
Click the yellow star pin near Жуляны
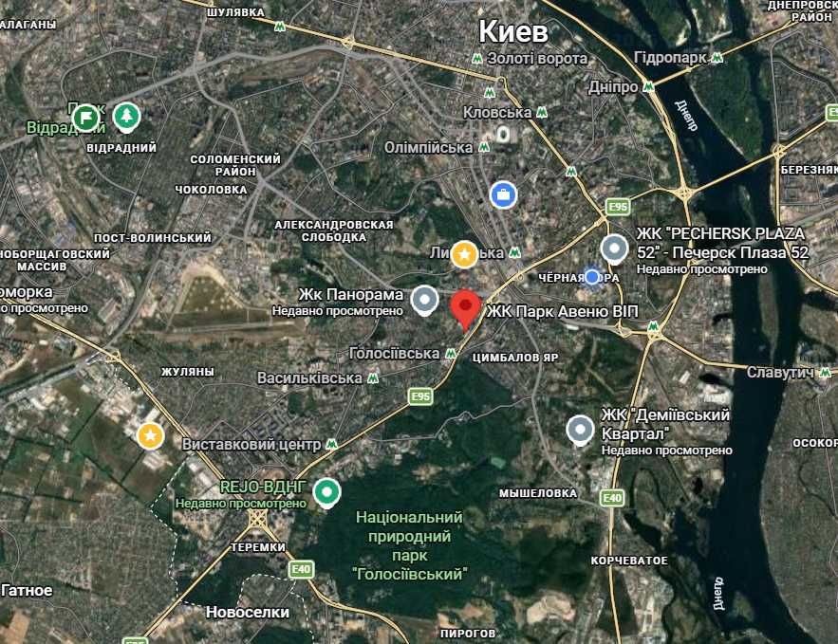pos(150,435)
